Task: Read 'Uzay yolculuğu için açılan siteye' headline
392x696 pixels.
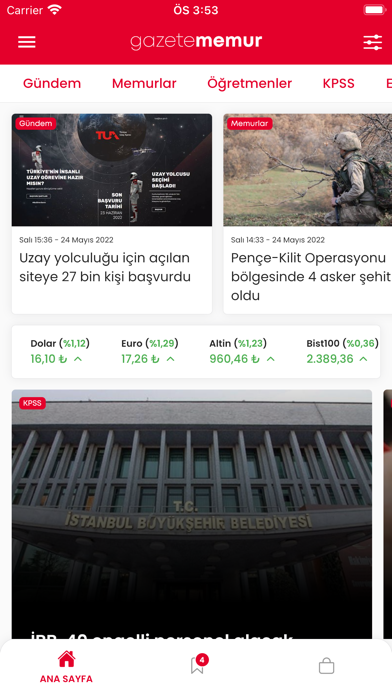Action: coord(105,267)
